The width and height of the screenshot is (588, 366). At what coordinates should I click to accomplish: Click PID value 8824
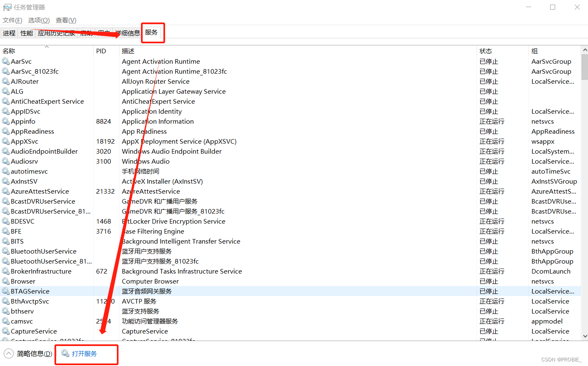pyautogui.click(x=104, y=121)
